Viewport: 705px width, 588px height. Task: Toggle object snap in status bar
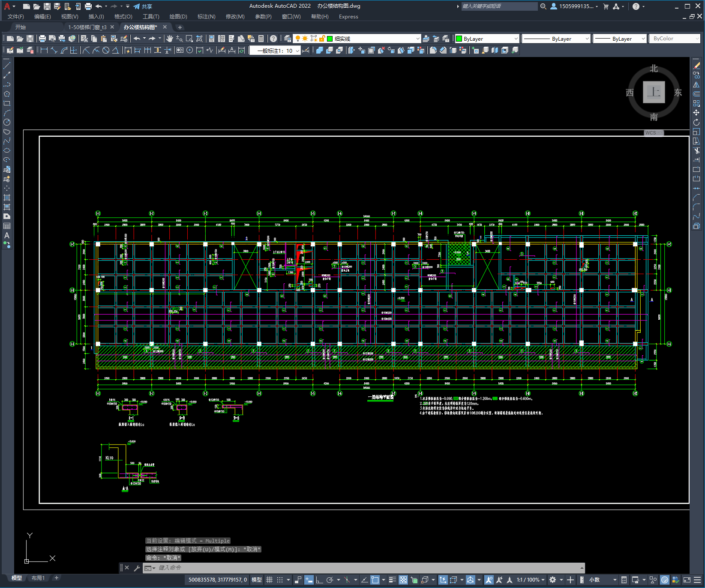point(375,580)
